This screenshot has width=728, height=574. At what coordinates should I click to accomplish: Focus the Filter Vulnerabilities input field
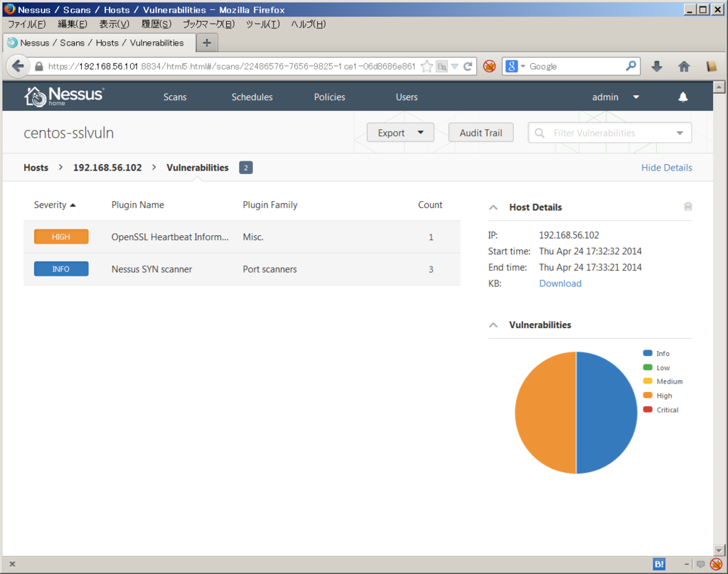(609, 133)
